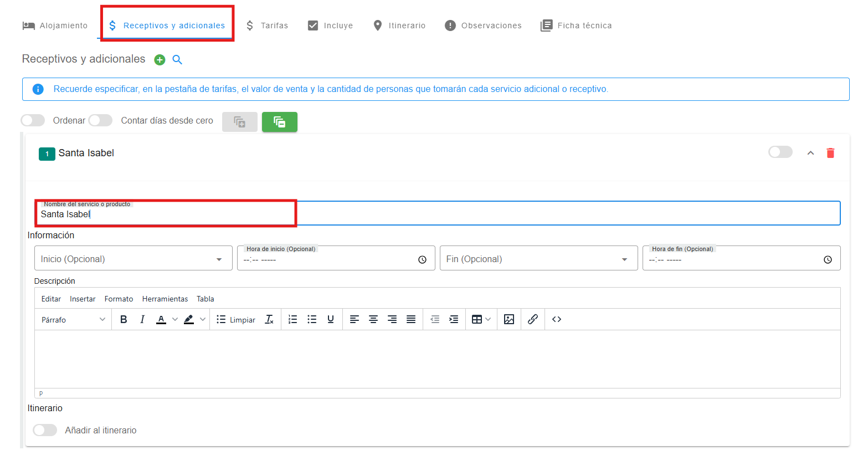Apply bold formatting in description editor
Viewport: 868px width, 450px height.
(124, 320)
